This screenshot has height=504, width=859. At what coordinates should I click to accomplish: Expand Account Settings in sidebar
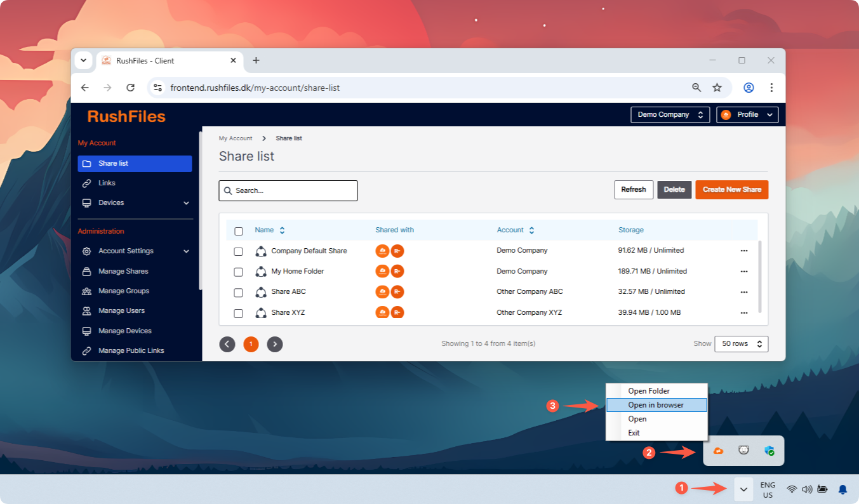186,251
